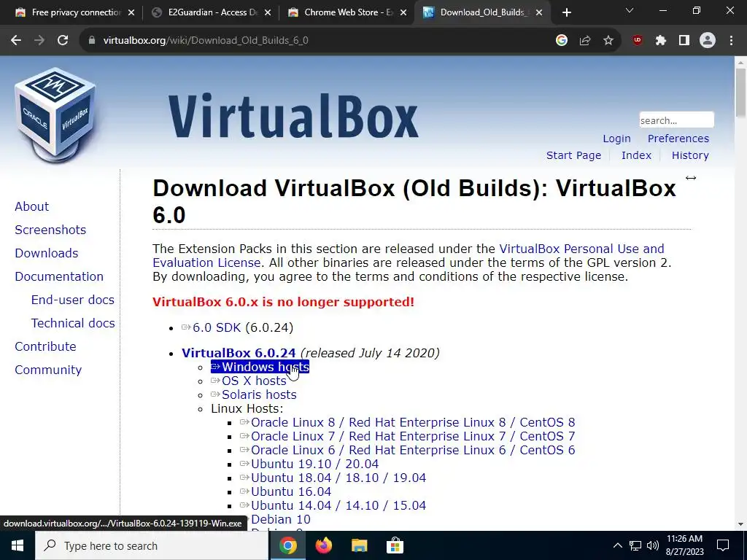Open Chrome's three-dot menu
Screen dimensions: 747x560
pyautogui.click(x=731, y=41)
